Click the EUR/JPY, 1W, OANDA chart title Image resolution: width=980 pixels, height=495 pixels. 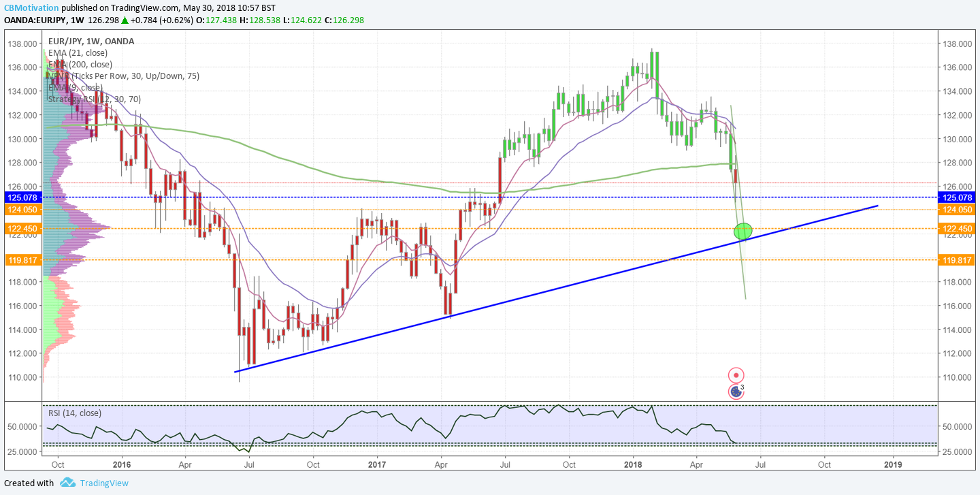pyautogui.click(x=91, y=42)
